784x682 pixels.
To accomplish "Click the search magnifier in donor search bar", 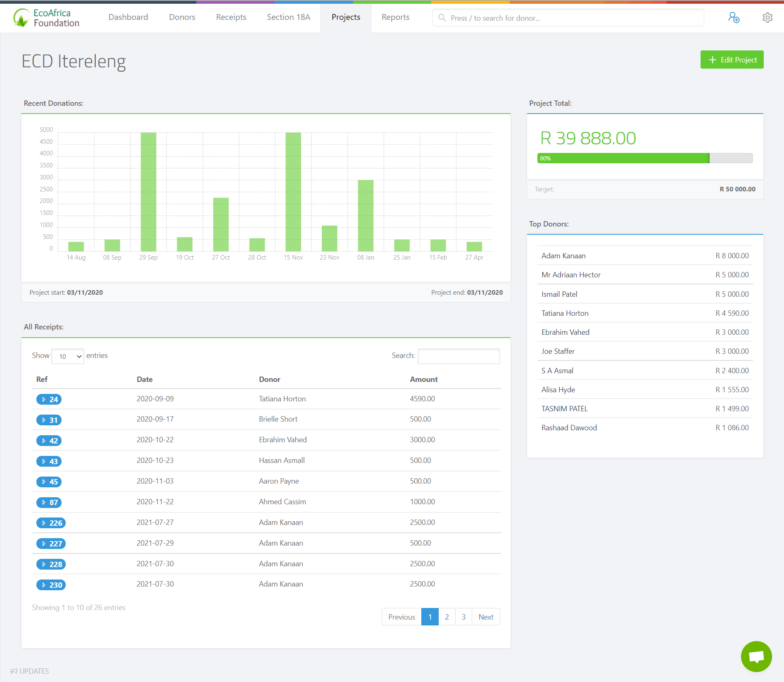I will pyautogui.click(x=442, y=18).
